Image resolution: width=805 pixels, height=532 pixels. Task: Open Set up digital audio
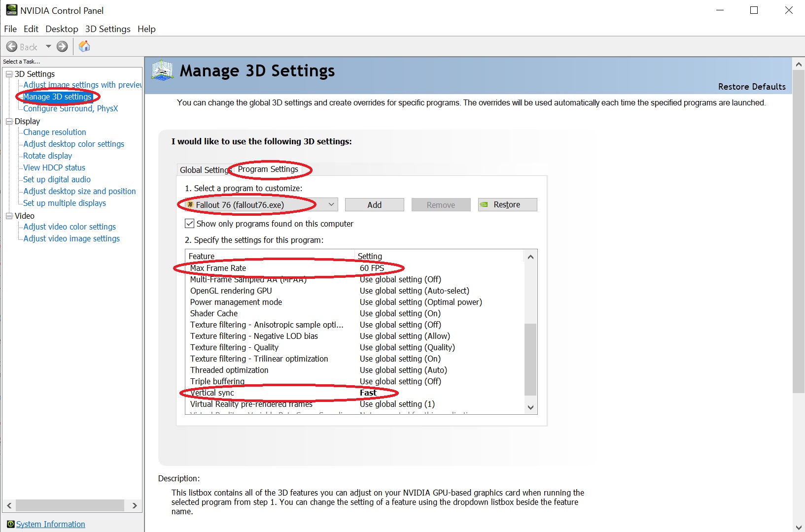[x=57, y=179]
